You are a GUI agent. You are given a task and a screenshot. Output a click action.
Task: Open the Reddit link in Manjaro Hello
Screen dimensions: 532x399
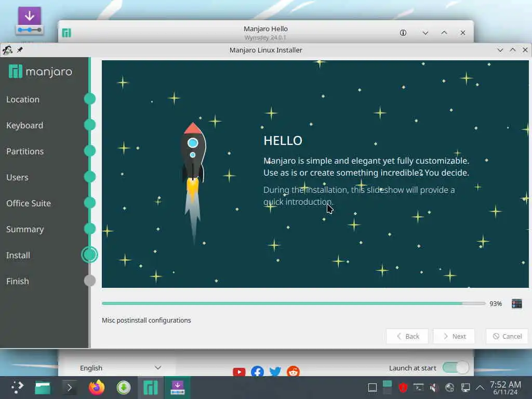293,371
